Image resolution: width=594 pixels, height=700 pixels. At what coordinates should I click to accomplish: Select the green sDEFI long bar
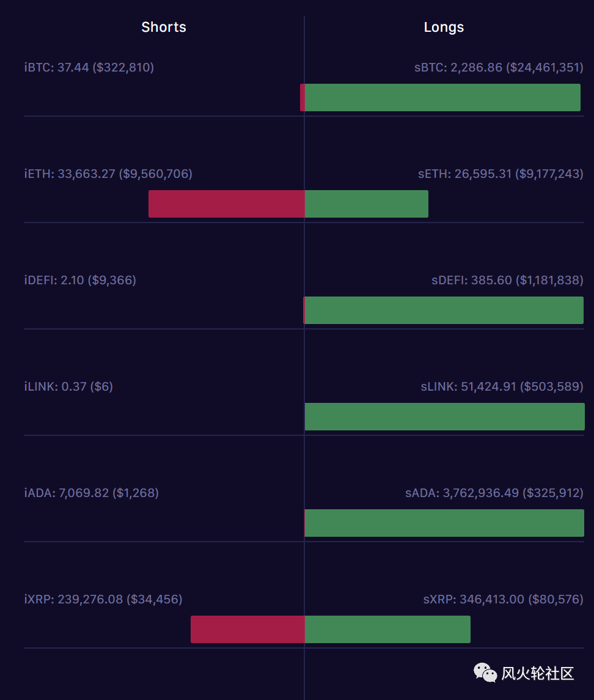(444, 311)
